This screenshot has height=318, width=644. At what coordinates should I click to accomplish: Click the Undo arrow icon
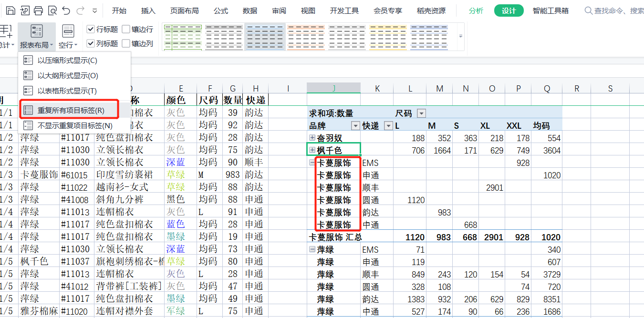tap(66, 10)
